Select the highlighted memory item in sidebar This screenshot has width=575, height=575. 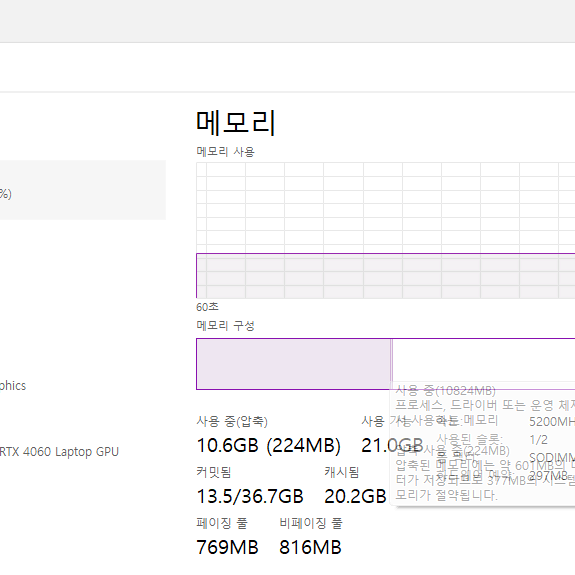(83, 190)
